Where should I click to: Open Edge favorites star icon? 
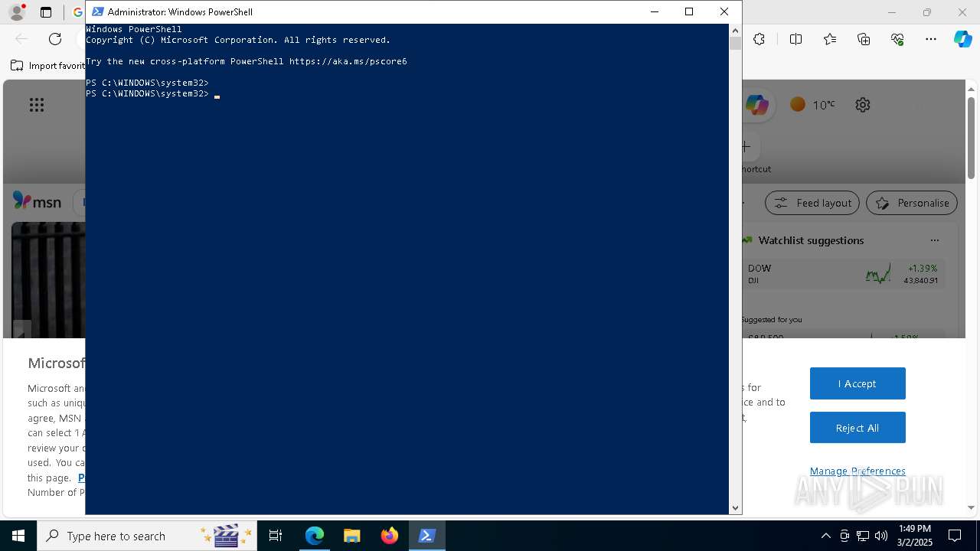point(830,39)
